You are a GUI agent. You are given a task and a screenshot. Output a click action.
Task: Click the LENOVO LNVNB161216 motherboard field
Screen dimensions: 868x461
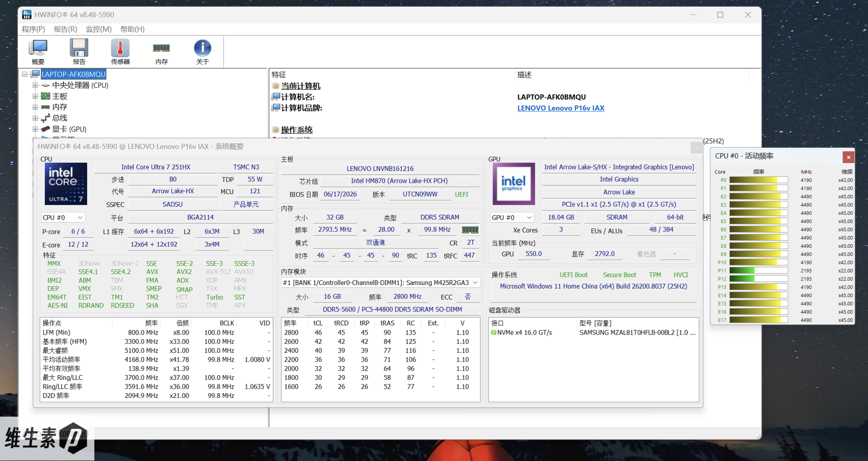(380, 169)
